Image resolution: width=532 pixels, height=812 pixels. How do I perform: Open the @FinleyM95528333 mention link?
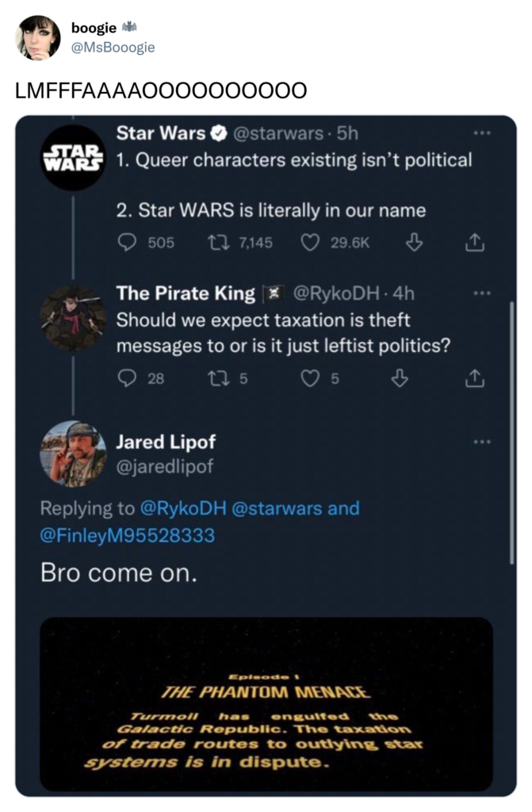coord(128,535)
